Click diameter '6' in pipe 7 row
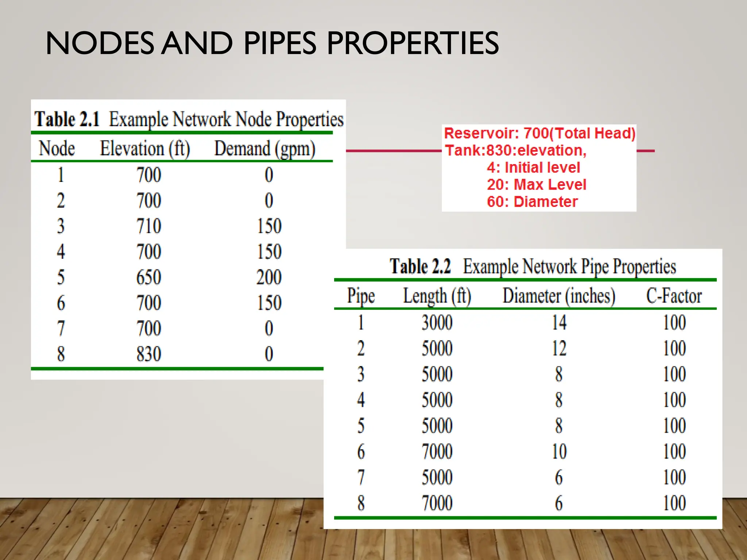Screen dimensions: 747x560 [559, 478]
